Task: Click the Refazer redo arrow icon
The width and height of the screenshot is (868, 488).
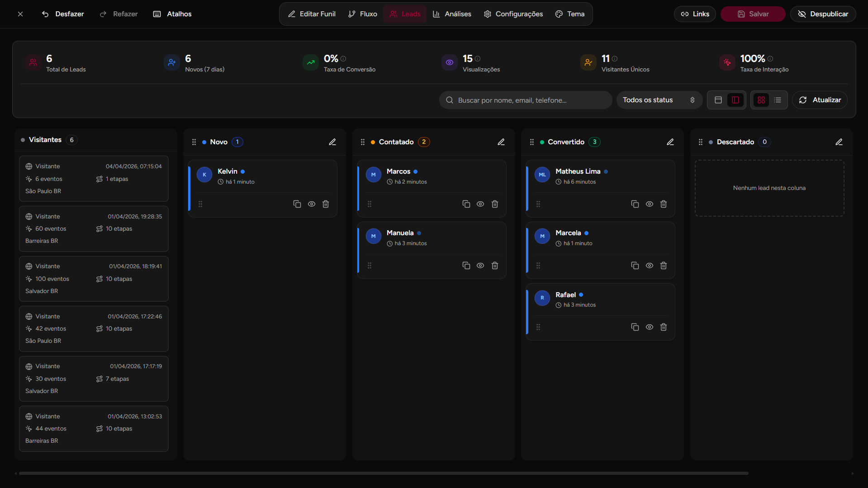Action: click(x=103, y=14)
